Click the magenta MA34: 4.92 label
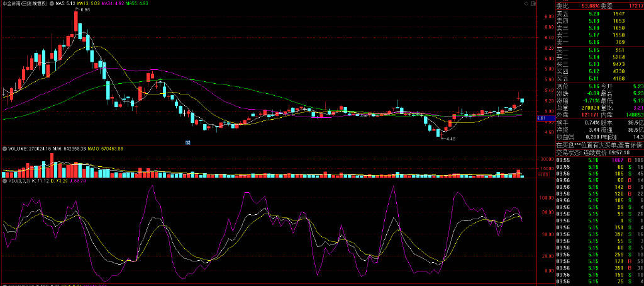The image size is (644, 286). click(112, 4)
